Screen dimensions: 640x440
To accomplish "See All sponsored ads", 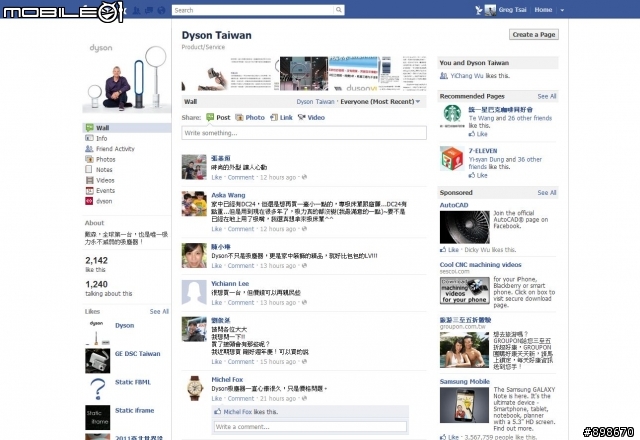I will 547,193.
